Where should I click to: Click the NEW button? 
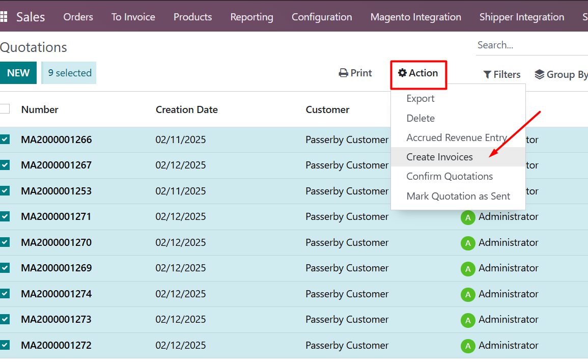(x=18, y=73)
